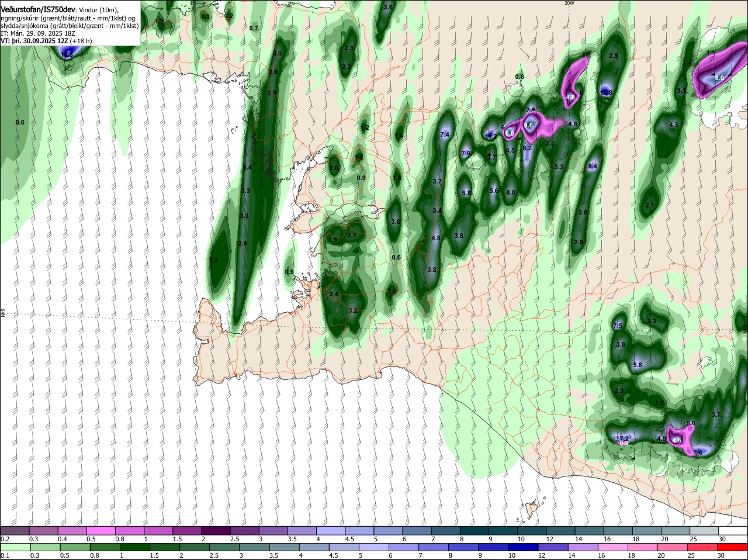Click the snow legend swatch between 0.2 and 0.3
748x560 pixels.
point(15,530)
